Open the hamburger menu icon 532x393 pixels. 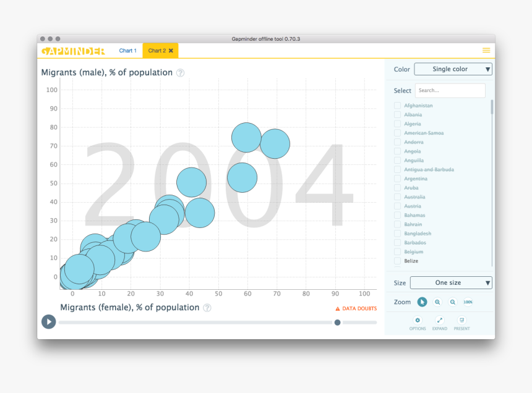486,51
